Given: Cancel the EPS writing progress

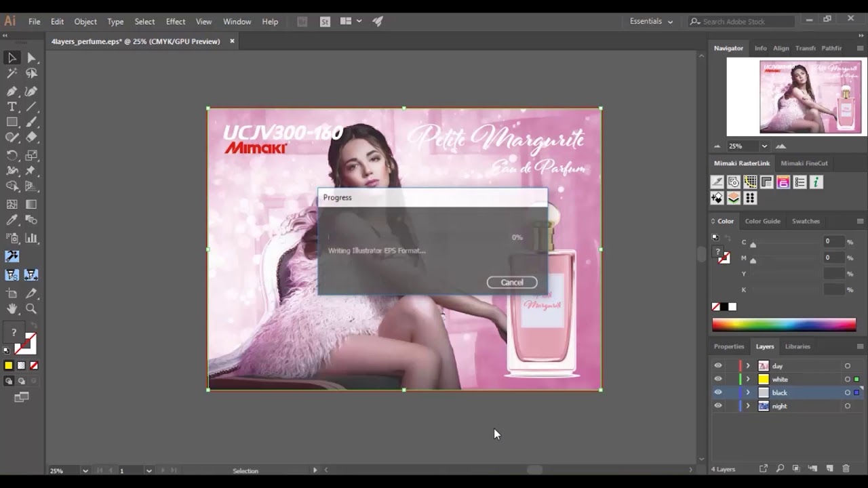Looking at the screenshot, I should click(512, 283).
